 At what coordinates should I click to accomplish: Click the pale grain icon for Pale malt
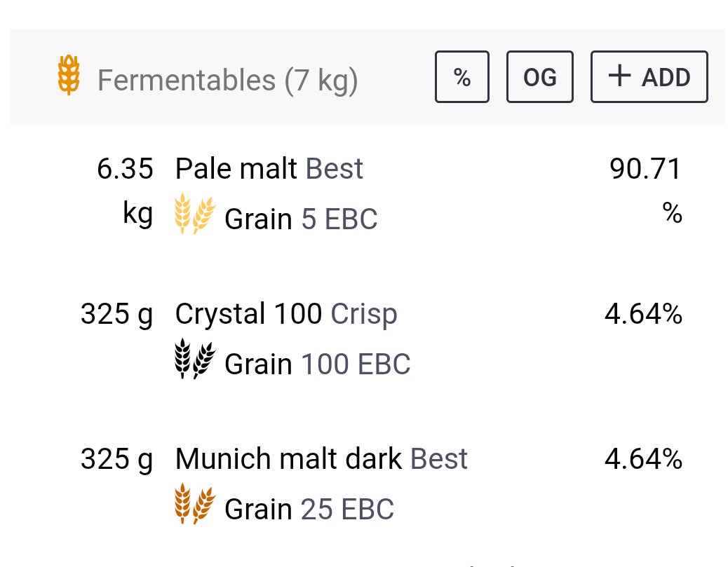tap(195, 214)
